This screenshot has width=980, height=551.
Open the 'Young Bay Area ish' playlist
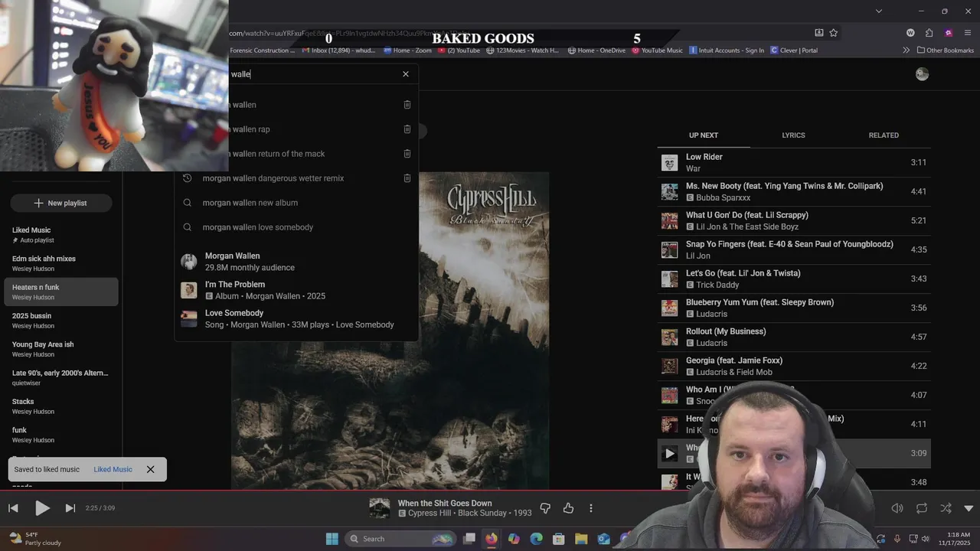[61, 349]
